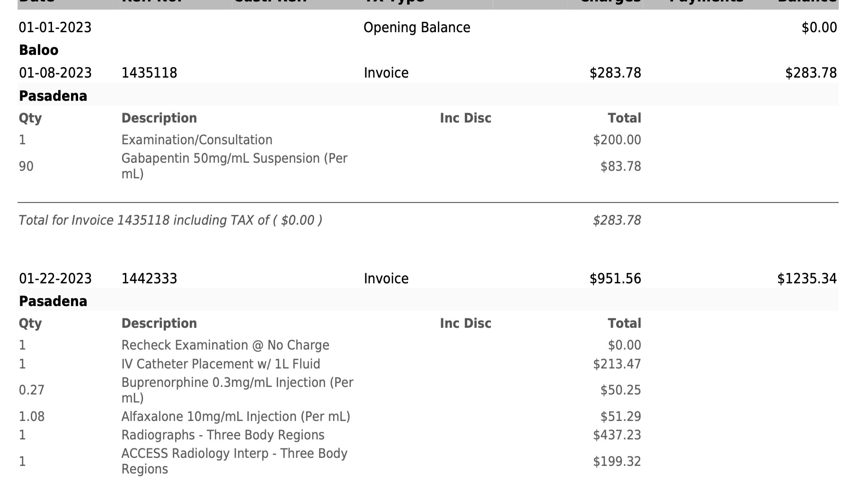Image resolution: width=868 pixels, height=490 pixels.
Task: Click invoice reference number 1435118
Action: (x=149, y=73)
